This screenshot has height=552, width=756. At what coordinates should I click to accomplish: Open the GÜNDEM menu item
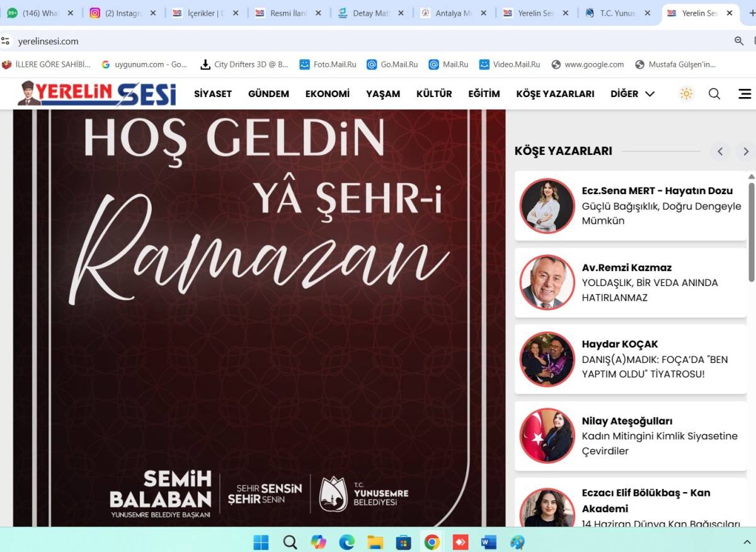pyautogui.click(x=268, y=93)
